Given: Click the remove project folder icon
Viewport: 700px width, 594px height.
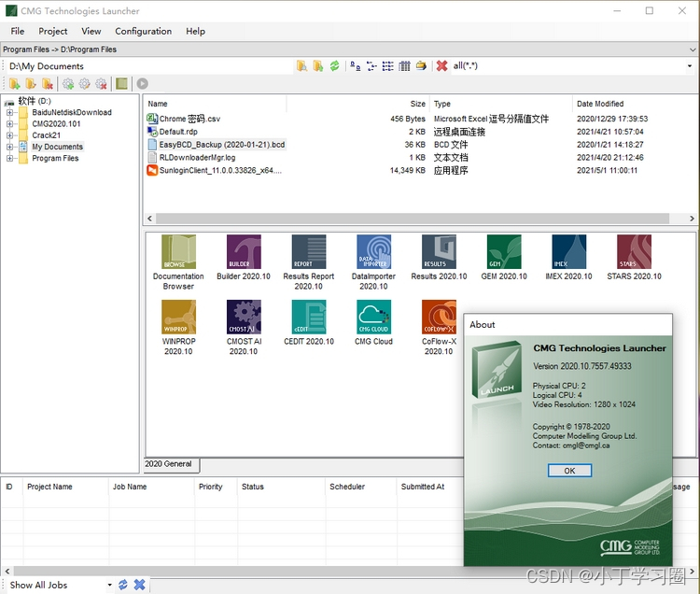Looking at the screenshot, I should (48, 83).
